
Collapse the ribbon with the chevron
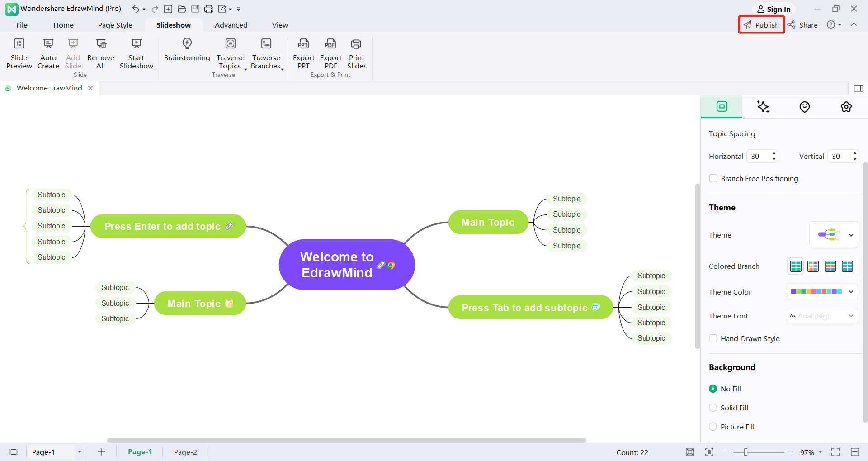[854, 24]
